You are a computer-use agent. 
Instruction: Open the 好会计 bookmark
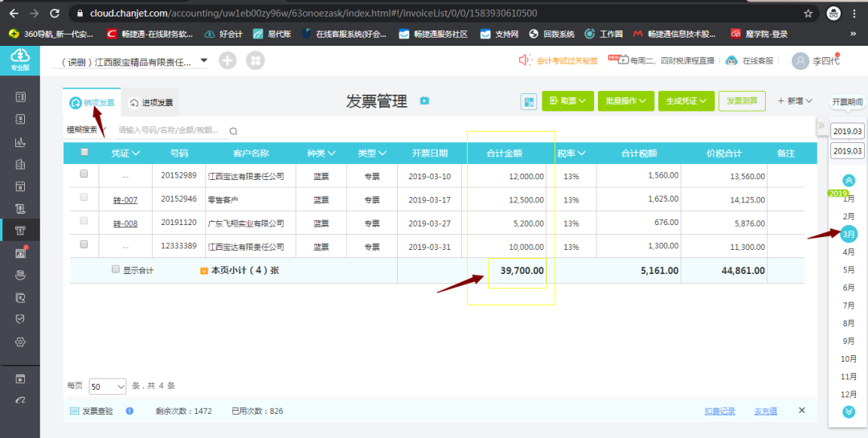[x=223, y=35]
